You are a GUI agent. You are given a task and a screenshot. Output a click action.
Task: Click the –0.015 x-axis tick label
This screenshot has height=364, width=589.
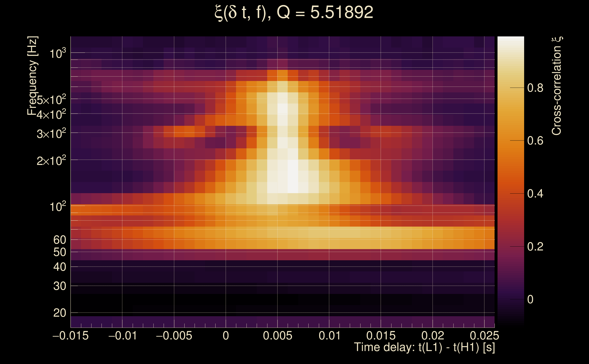[71, 336]
